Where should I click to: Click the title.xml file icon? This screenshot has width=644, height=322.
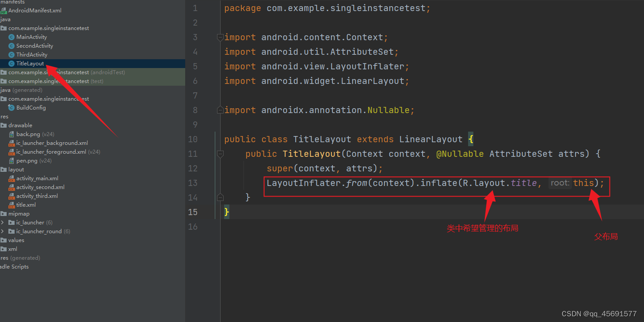[11, 205]
